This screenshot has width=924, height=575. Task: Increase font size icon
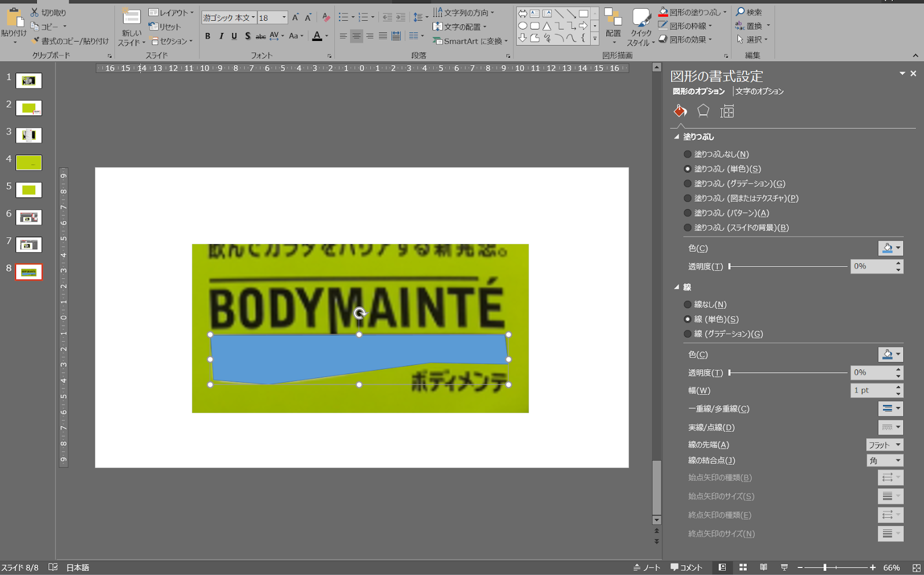295,17
